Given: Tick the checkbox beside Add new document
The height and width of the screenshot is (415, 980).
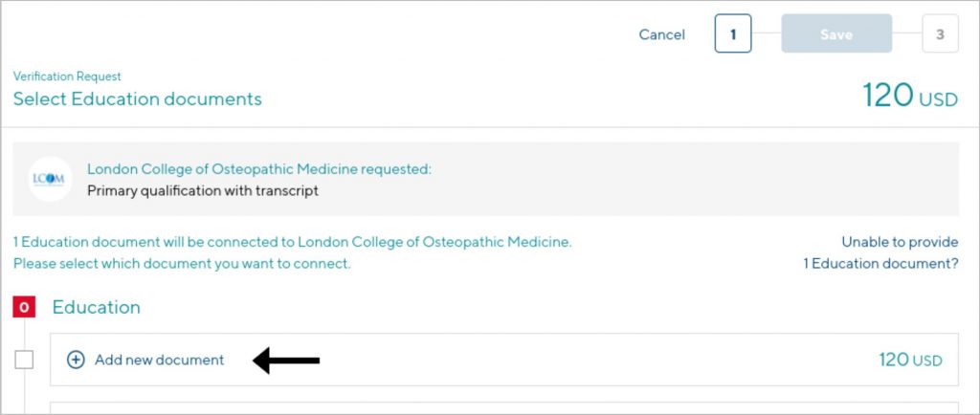Looking at the screenshot, I should point(24,360).
